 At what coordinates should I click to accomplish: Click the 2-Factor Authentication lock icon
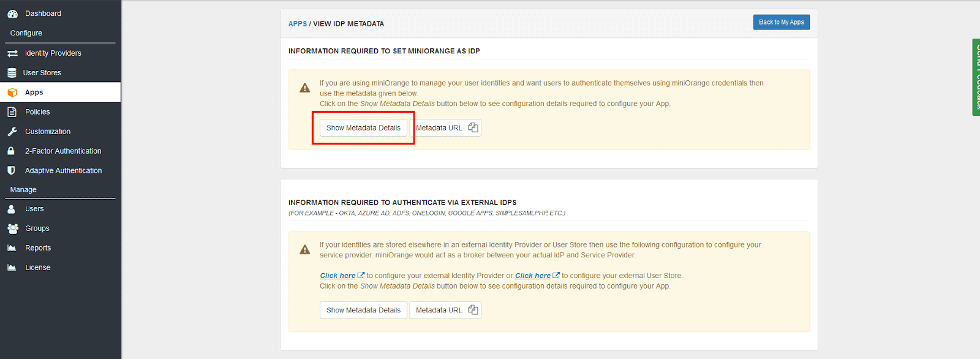click(11, 151)
